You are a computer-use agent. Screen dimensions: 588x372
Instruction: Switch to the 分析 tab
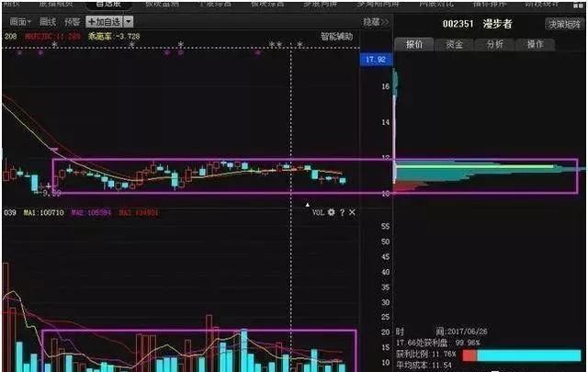click(494, 44)
